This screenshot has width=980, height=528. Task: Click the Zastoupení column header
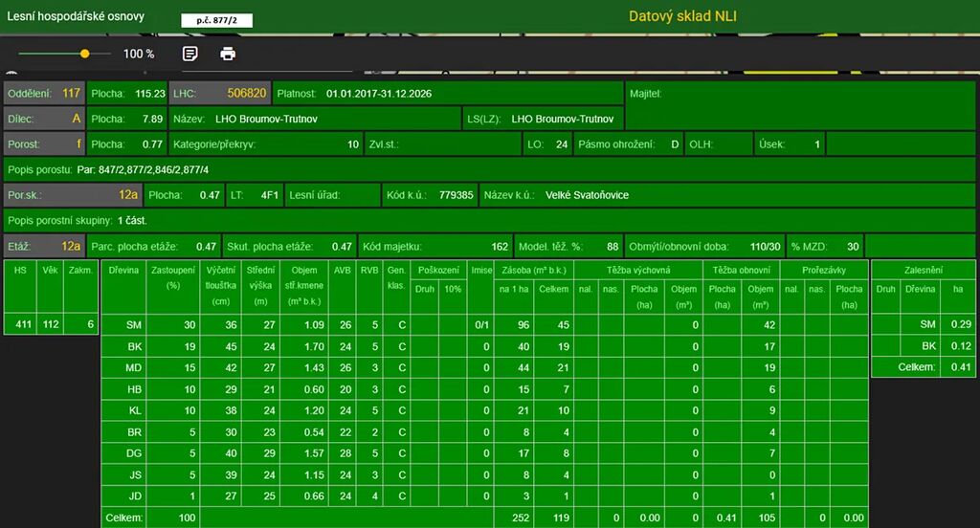(173, 277)
